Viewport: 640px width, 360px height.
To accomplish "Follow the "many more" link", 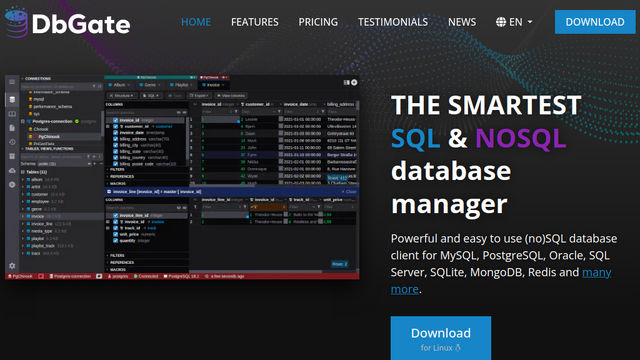I will (x=501, y=280).
